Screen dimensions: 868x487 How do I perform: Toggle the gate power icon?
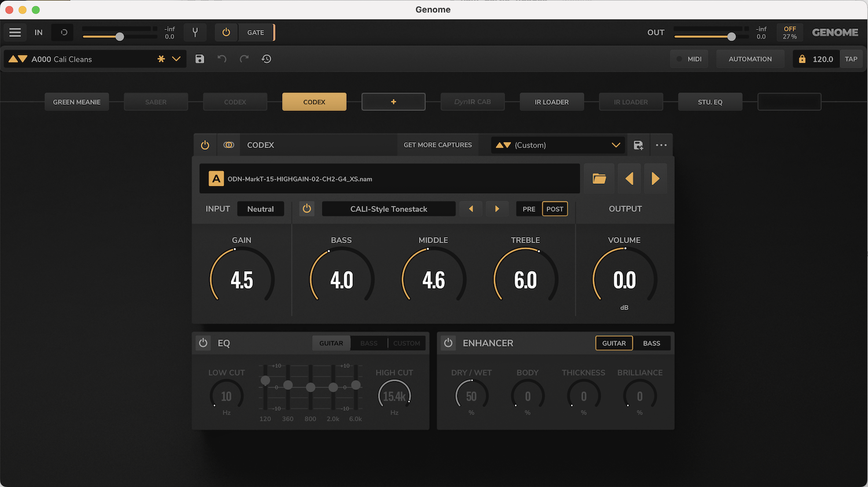[226, 32]
